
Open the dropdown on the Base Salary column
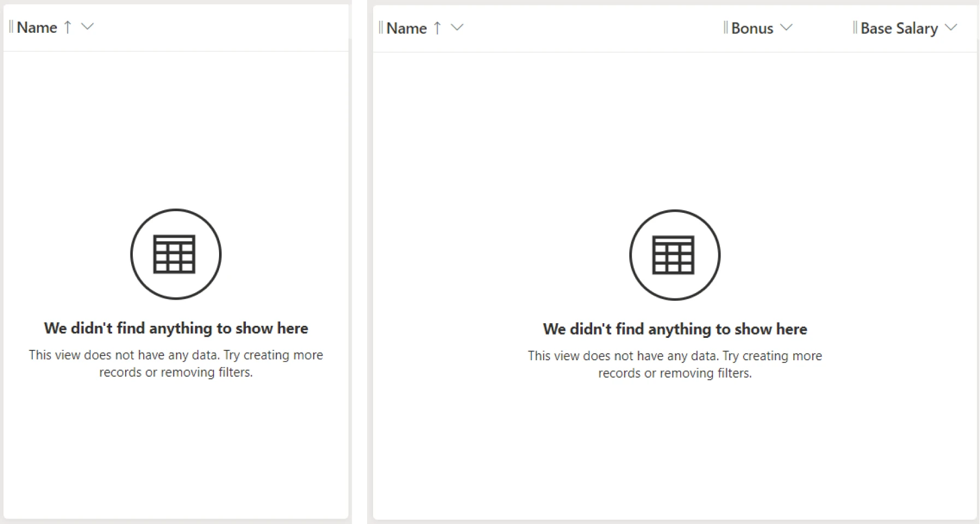coord(951,27)
